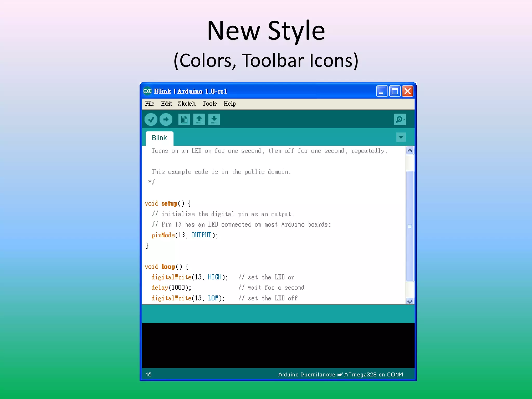
Task: Open a sketch with the up-arrow Open icon
Action: (199, 119)
